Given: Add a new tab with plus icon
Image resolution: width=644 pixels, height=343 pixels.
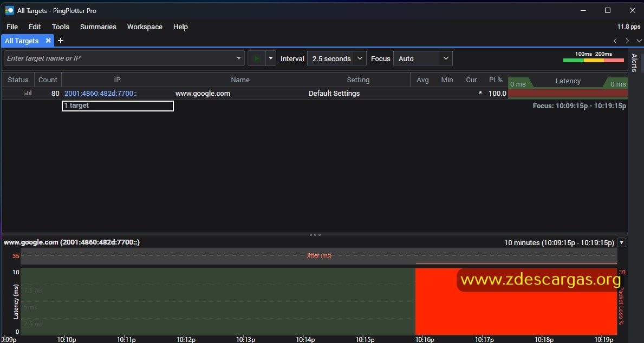Looking at the screenshot, I should (x=60, y=41).
